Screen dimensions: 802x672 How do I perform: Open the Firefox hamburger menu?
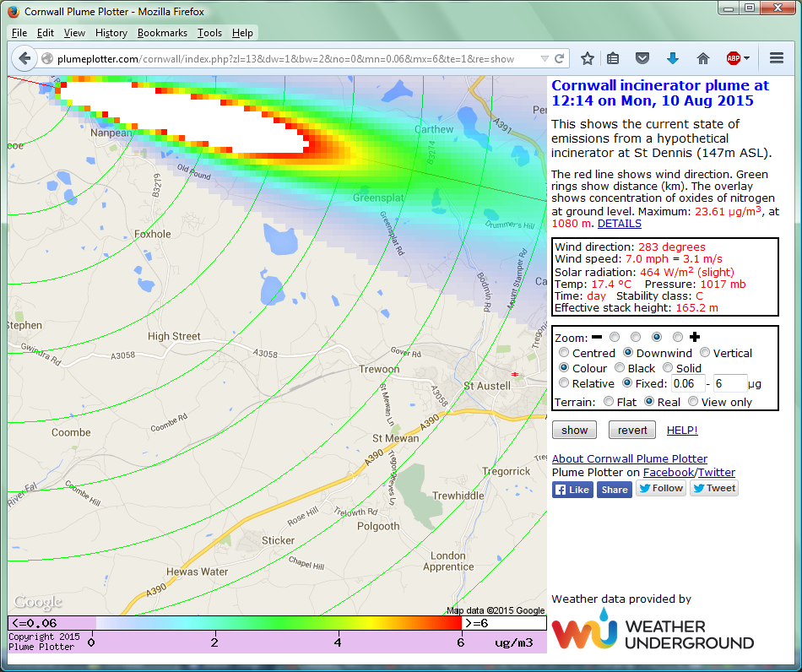coord(777,58)
